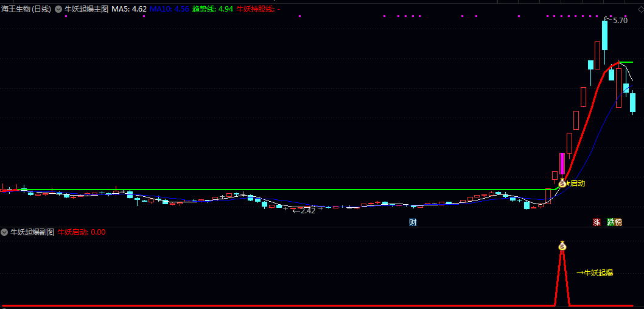Select the green 趋势线 indicator label
The image size is (644, 309).
212,9
